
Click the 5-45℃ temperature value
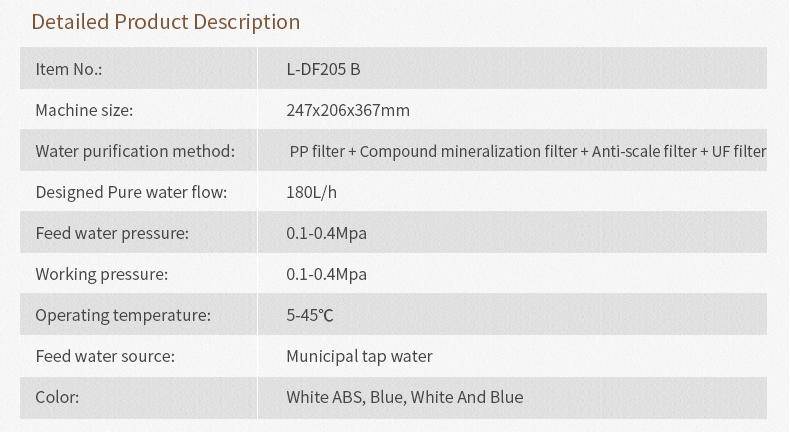(310, 315)
